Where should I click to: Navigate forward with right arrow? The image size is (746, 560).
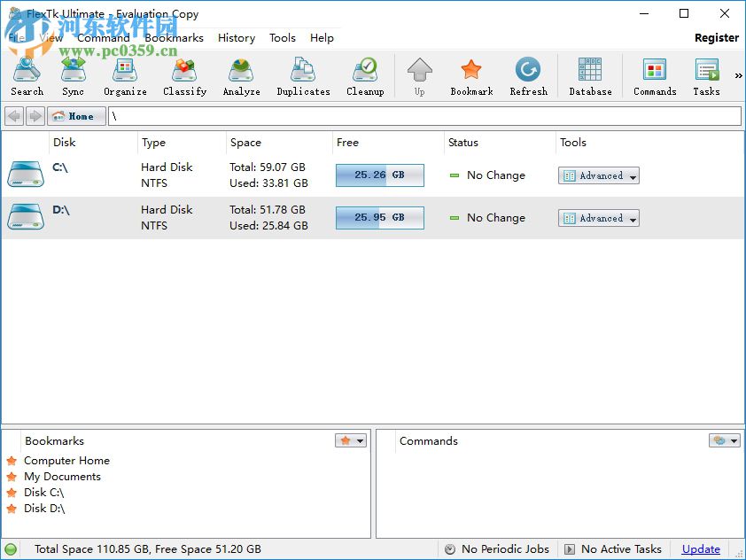tap(35, 116)
